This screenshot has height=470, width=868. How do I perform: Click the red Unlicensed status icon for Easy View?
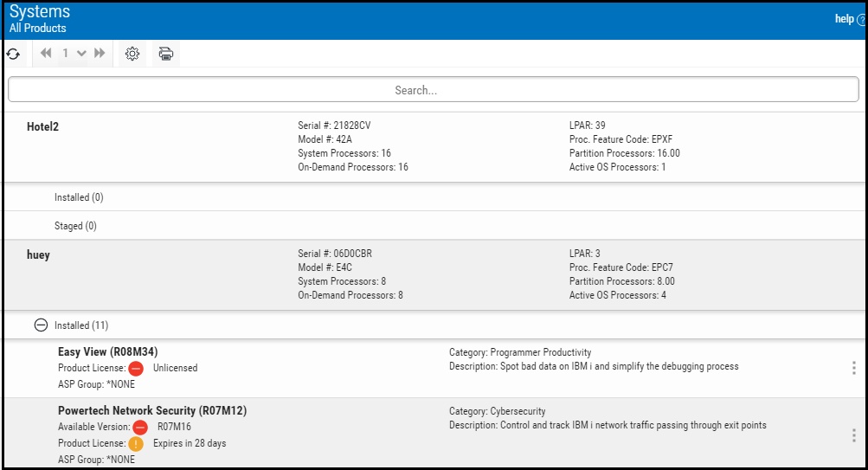[x=136, y=368]
